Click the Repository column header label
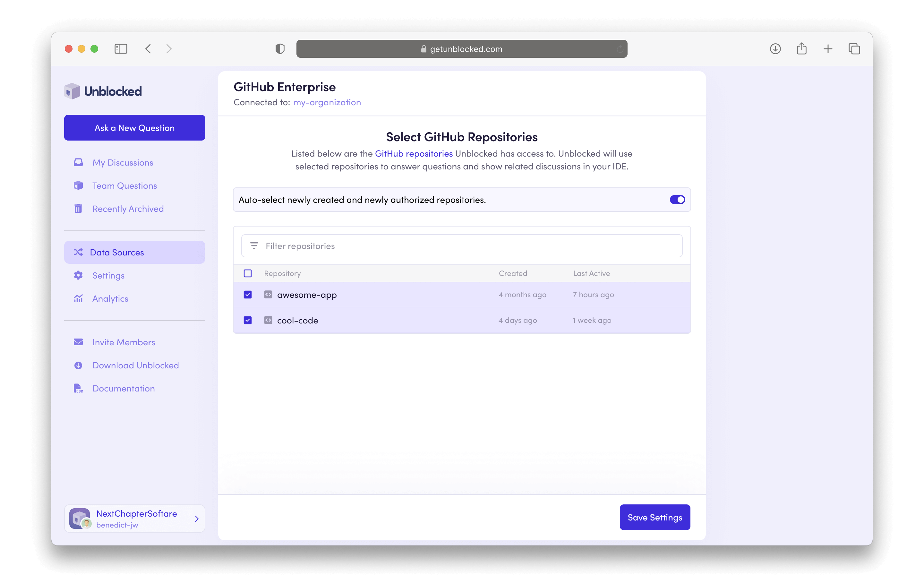This screenshot has width=924, height=584. pyautogui.click(x=282, y=273)
